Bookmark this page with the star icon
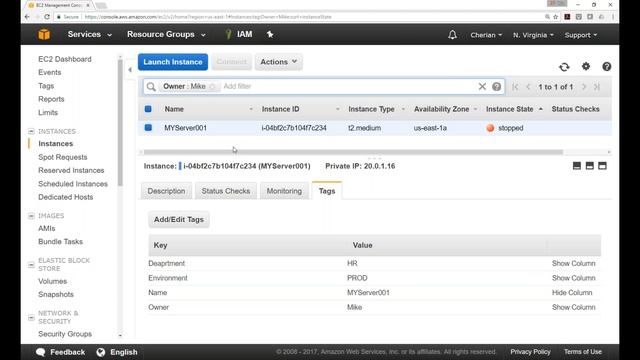Screen dimensions: 640x360 (x=556, y=17)
